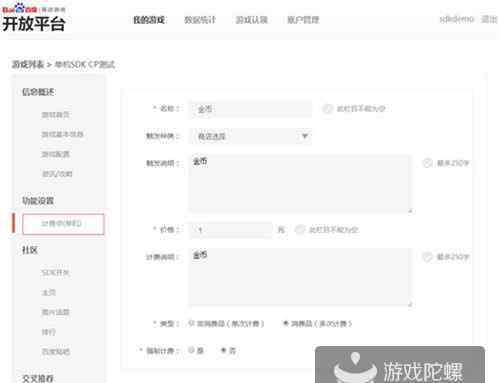This screenshot has height=383, width=500.
Task: Open 账户管理 in the top navigation
Action: click(303, 20)
